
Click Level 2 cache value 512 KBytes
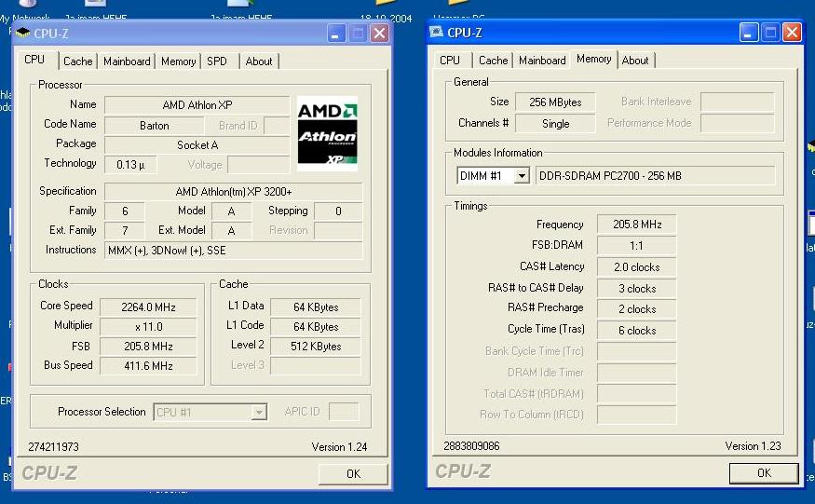point(316,347)
